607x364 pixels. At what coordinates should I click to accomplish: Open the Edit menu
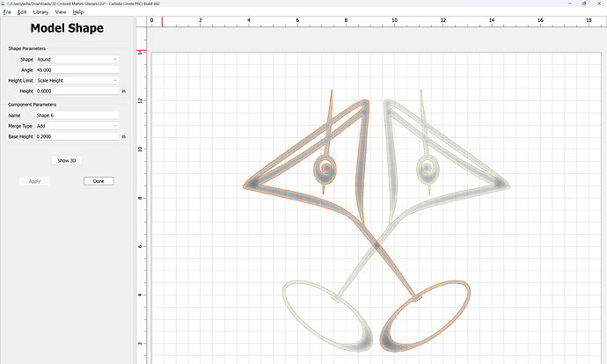tap(22, 12)
